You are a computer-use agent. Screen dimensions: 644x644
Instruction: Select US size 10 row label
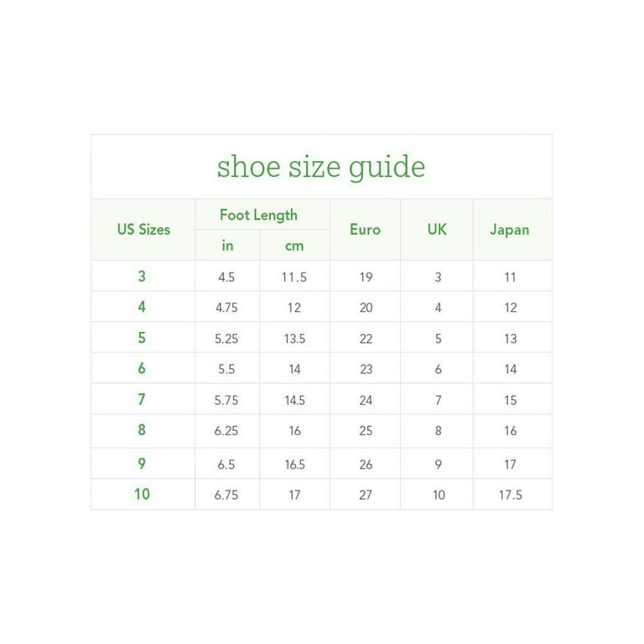[x=142, y=494]
